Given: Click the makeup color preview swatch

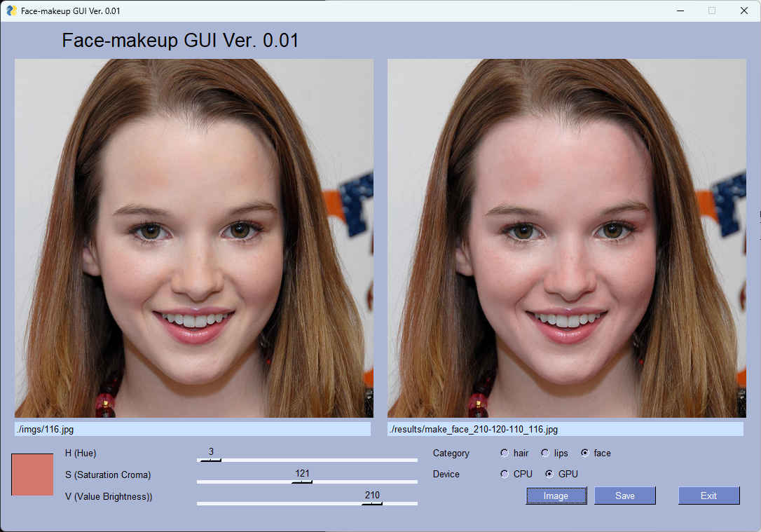Looking at the screenshot, I should click(32, 475).
